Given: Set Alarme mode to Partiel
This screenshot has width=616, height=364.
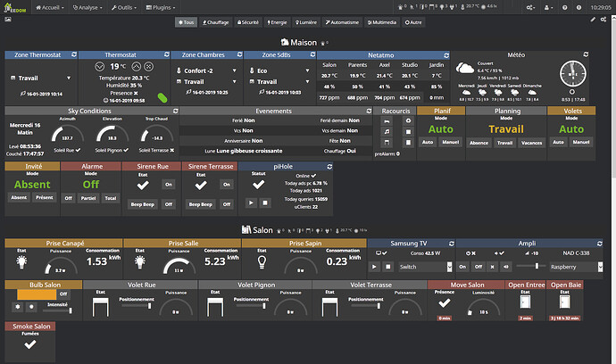Looking at the screenshot, I should [88, 198].
